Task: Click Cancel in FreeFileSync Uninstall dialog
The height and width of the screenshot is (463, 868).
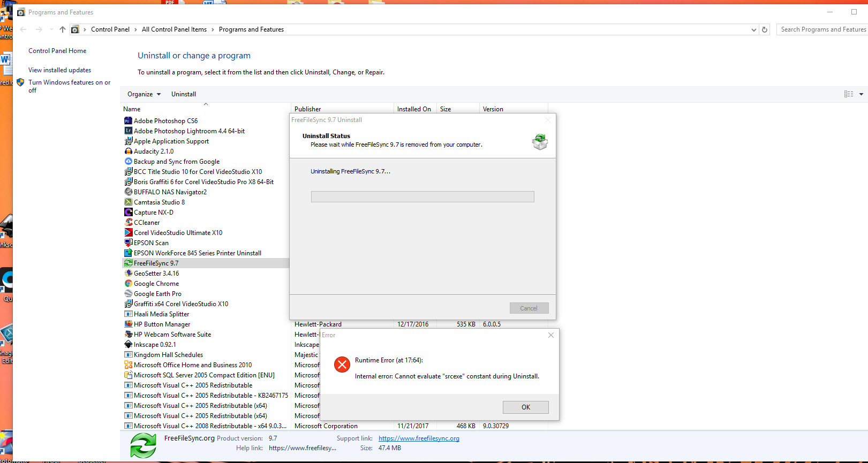Action: pos(529,308)
